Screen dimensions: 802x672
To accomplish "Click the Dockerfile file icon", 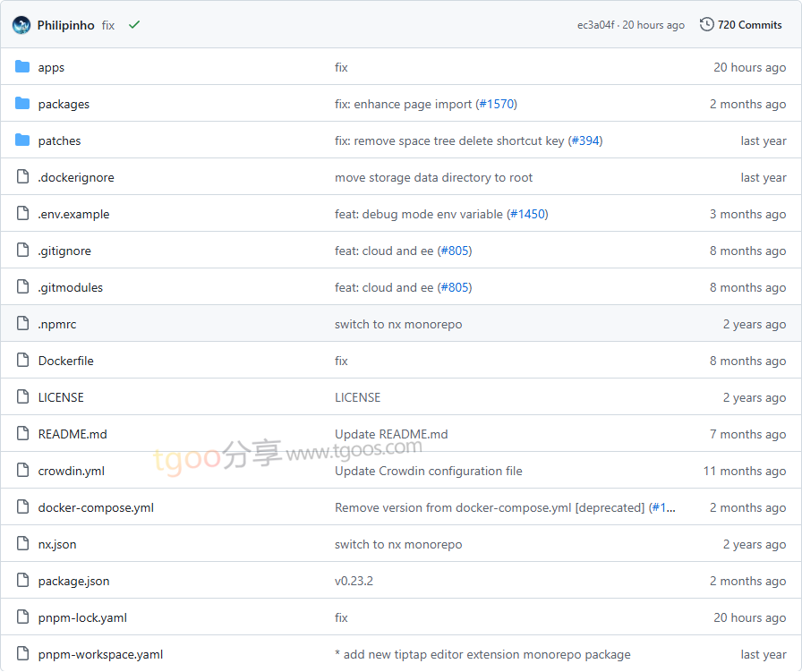I will point(22,361).
